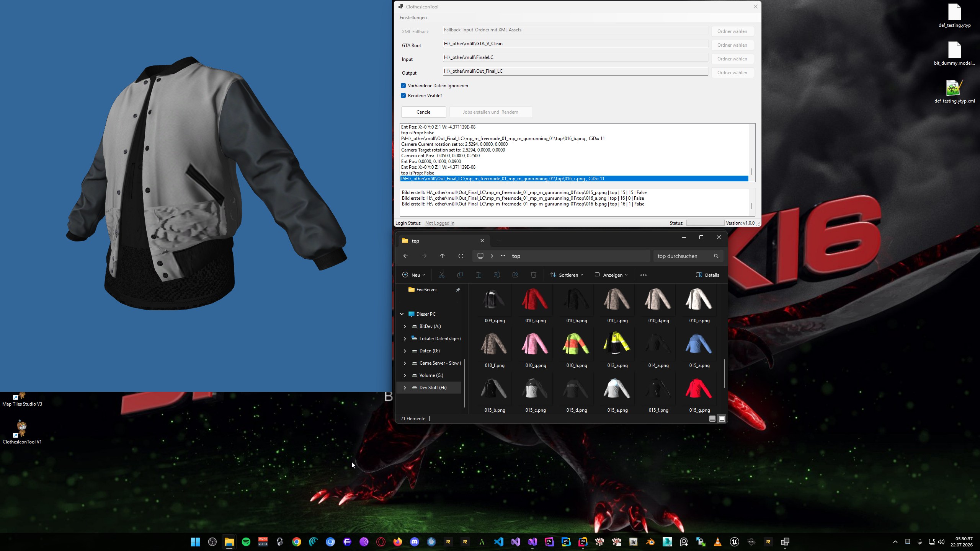980x551 pixels.
Task: Click Ordner wählen for Input
Action: (x=732, y=59)
